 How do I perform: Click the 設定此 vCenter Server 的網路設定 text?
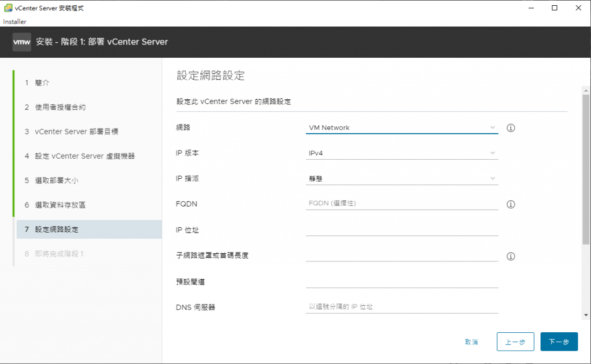point(234,102)
